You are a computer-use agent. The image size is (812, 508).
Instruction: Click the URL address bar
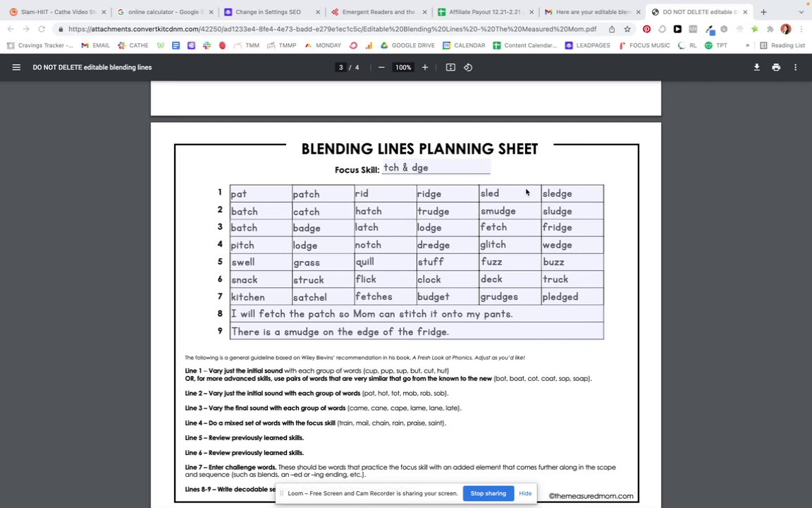pyautogui.click(x=331, y=29)
